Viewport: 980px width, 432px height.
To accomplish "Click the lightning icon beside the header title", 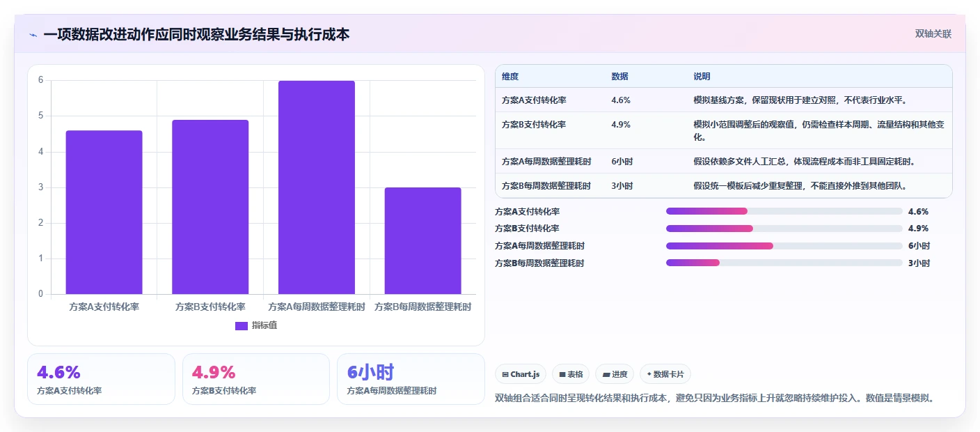I will [33, 34].
